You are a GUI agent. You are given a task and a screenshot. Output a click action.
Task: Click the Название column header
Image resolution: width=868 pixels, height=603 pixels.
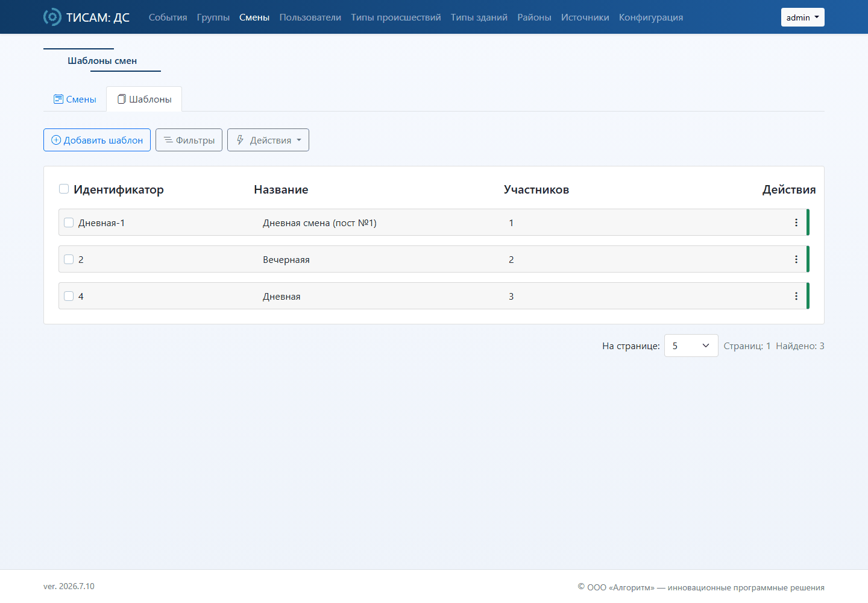click(281, 189)
